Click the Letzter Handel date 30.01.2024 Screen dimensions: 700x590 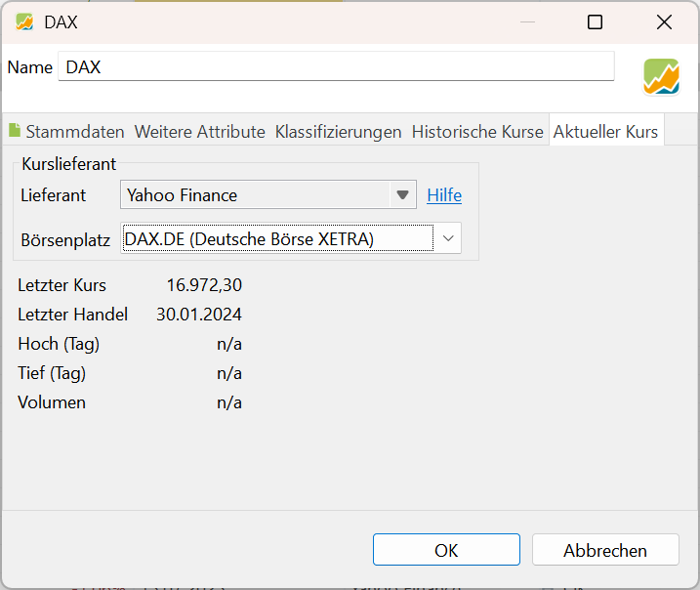coord(199,315)
